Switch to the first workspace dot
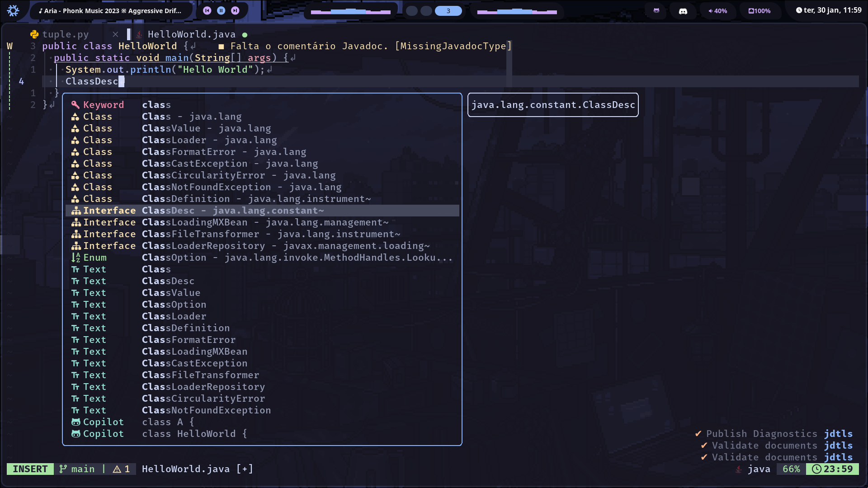The width and height of the screenshot is (868, 488). (x=412, y=11)
